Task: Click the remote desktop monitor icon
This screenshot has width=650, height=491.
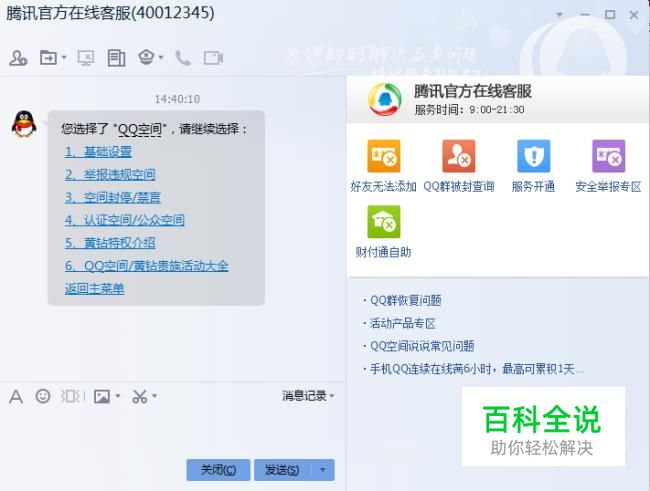Action: (86, 58)
